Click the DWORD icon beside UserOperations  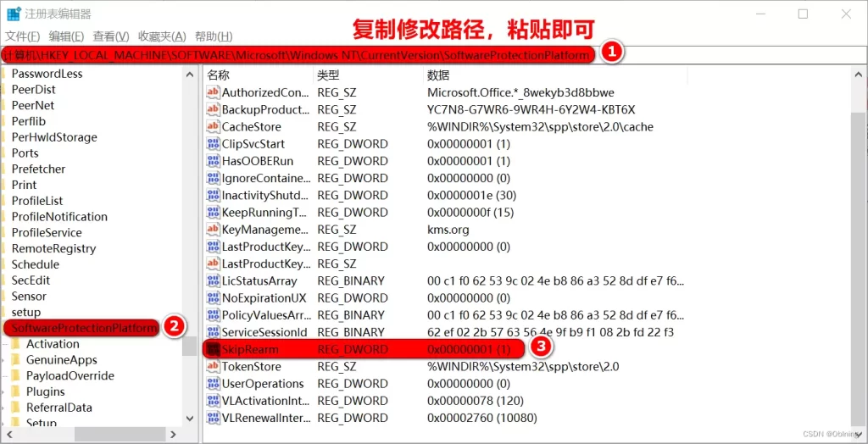pyautogui.click(x=213, y=383)
